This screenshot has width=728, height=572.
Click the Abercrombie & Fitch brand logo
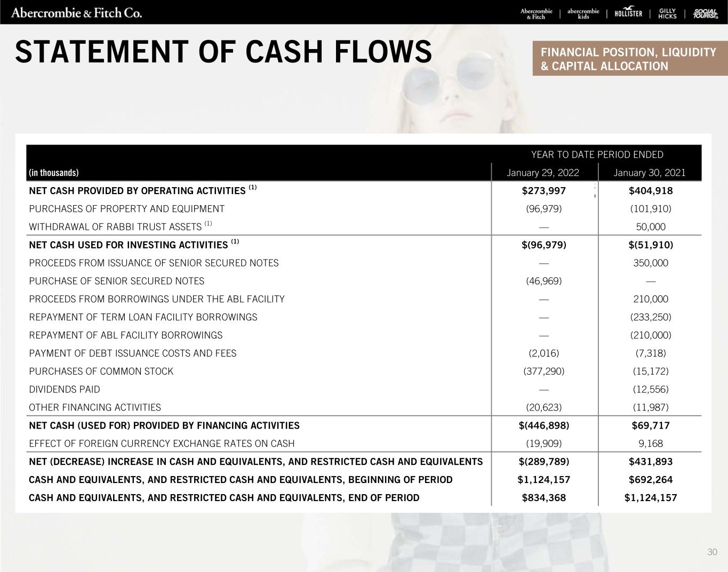[x=536, y=14]
